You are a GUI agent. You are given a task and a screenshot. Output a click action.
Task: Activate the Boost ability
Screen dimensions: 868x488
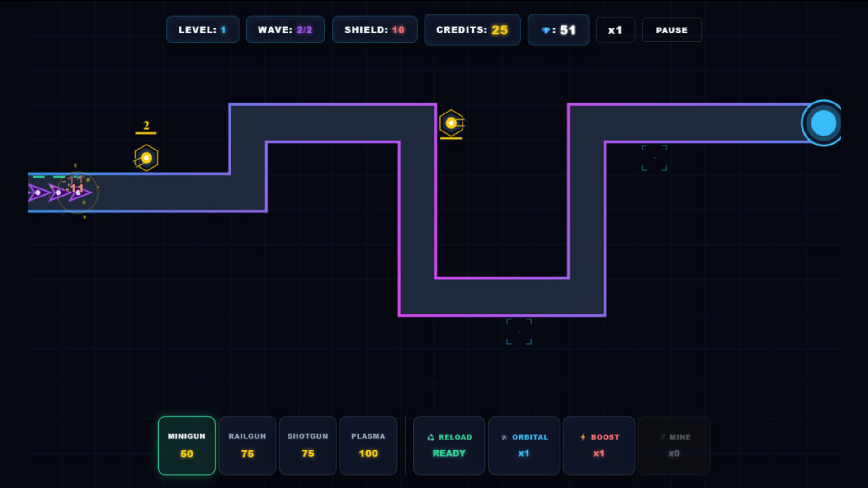[x=599, y=446]
